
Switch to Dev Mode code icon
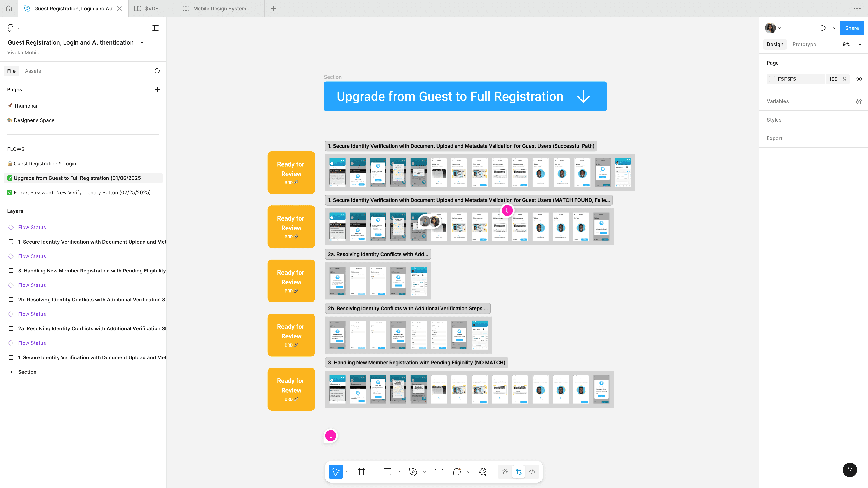(x=532, y=472)
